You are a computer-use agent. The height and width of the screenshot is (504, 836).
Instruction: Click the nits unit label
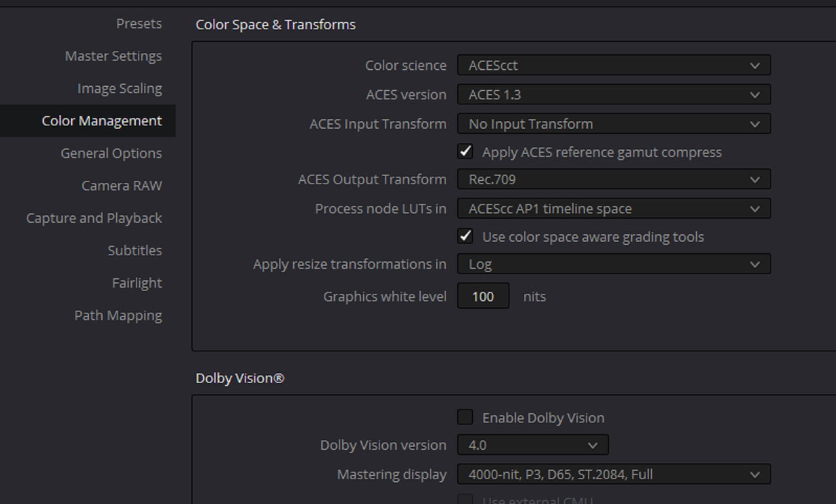[x=534, y=296]
